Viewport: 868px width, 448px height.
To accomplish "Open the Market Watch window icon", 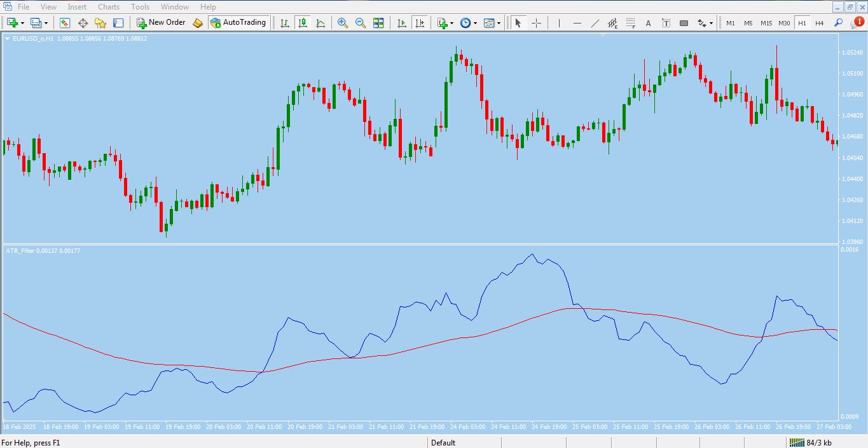I will coord(65,23).
